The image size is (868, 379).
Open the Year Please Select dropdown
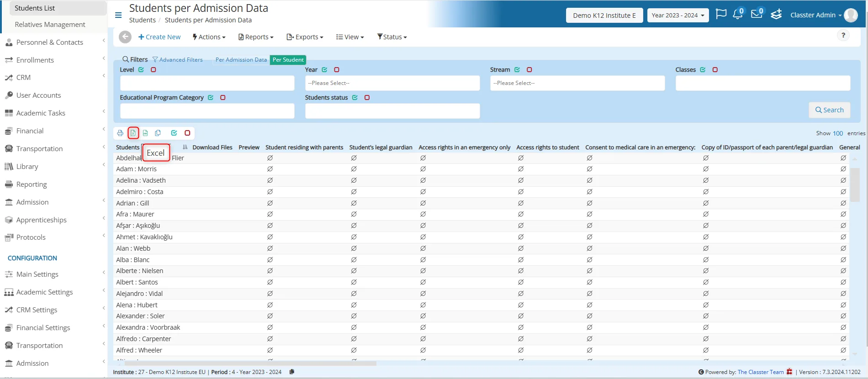pyautogui.click(x=392, y=83)
